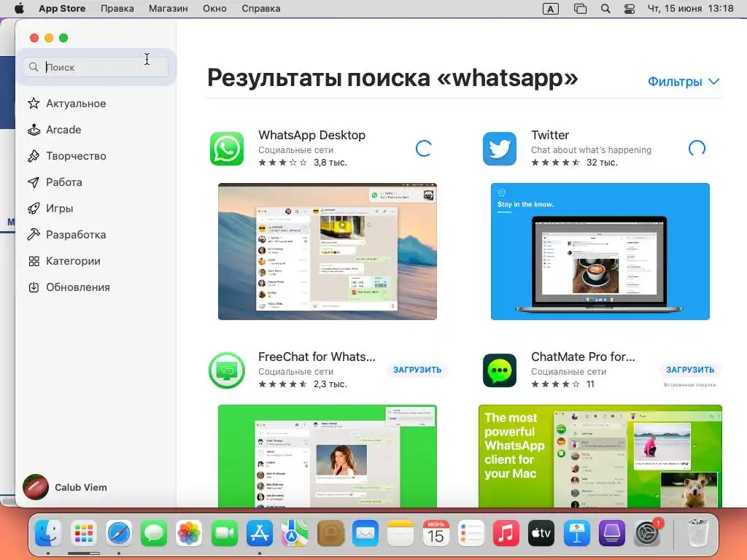Open the FreeChat screenshot preview
Image resolution: width=747 pixels, height=560 pixels.
pyautogui.click(x=328, y=456)
